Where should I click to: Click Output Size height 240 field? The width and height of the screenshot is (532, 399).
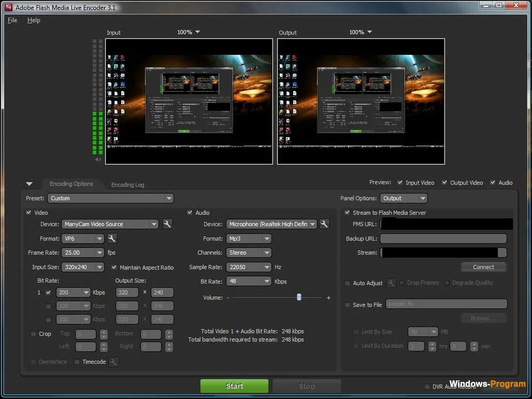pyautogui.click(x=163, y=292)
